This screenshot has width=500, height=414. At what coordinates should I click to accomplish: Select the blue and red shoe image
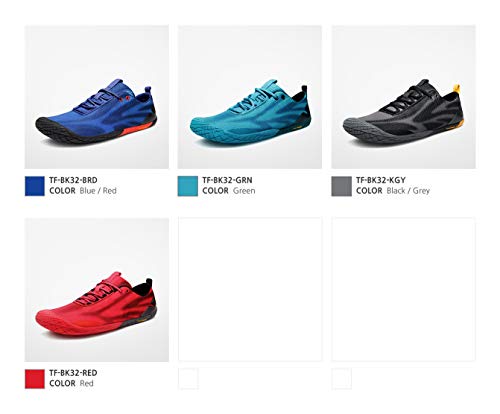(x=97, y=97)
